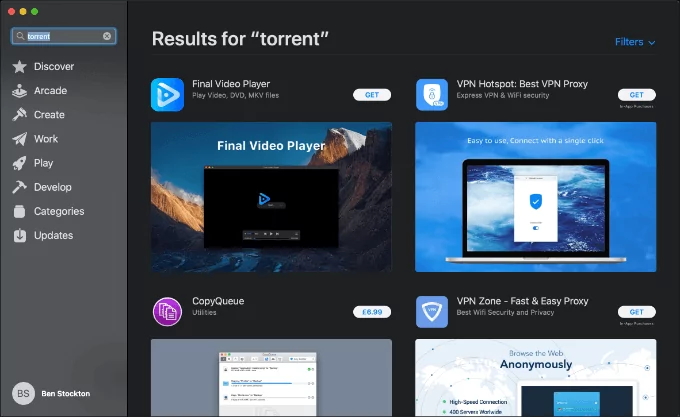Click 'Express VPN & WiFi security' subtitle
Image resolution: width=680 pixels, height=417 pixels.
click(x=503, y=95)
